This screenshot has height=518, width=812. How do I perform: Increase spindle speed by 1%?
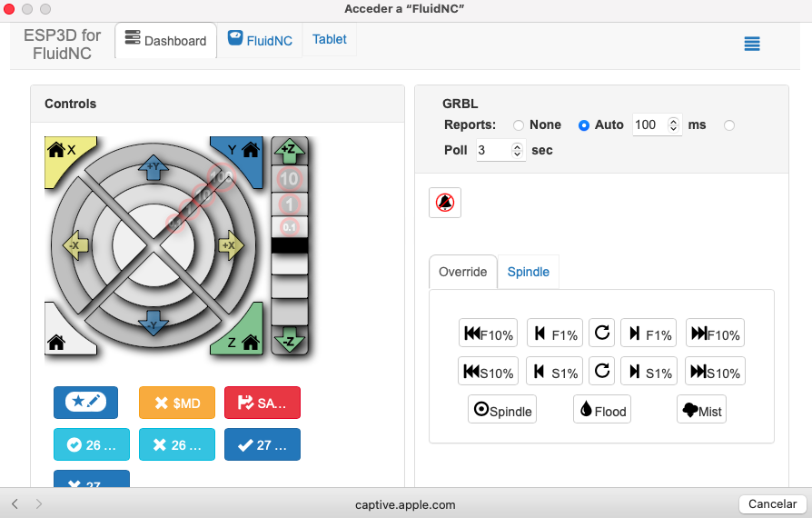pyautogui.click(x=649, y=371)
